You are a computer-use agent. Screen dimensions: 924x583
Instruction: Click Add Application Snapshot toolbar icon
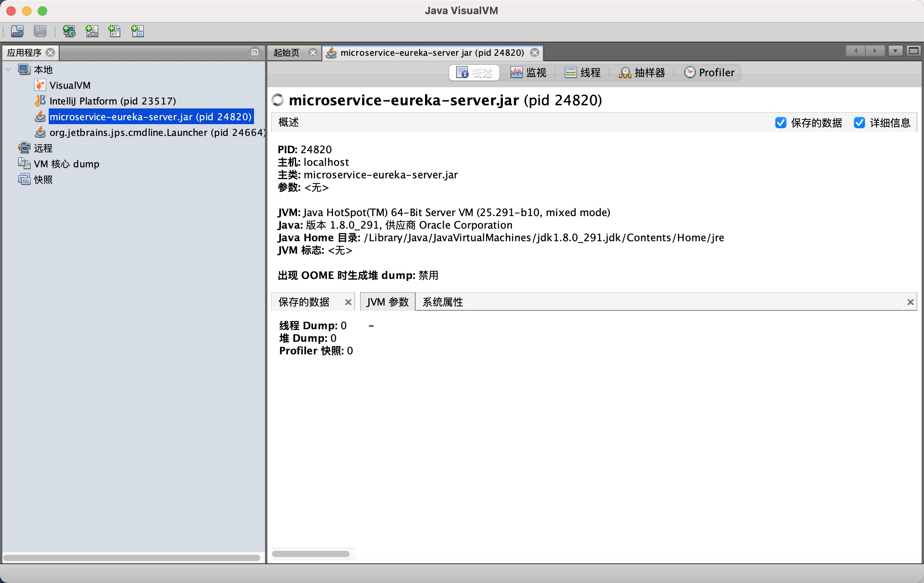pyautogui.click(x=138, y=31)
